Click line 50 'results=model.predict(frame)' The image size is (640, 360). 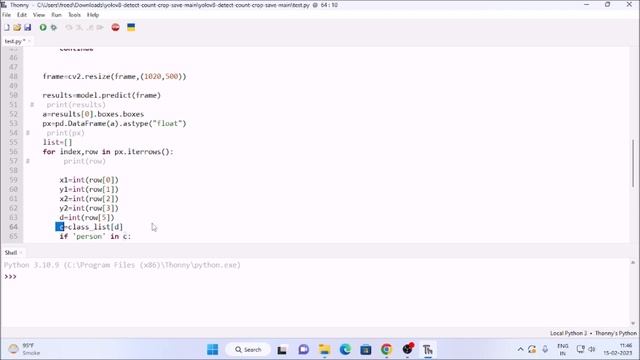(x=102, y=95)
